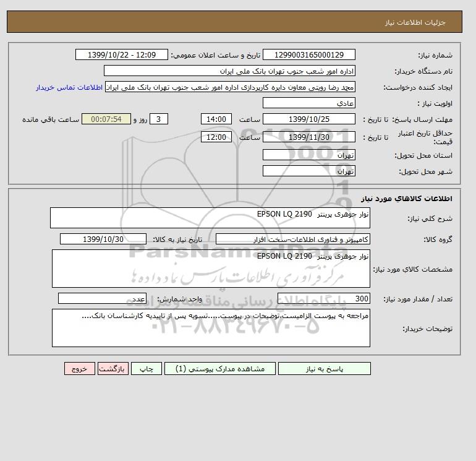Click the جزئیات اطلاعات نیاز header title
Image resolution: width=476 pixels, height=461 pixels.
415,22
